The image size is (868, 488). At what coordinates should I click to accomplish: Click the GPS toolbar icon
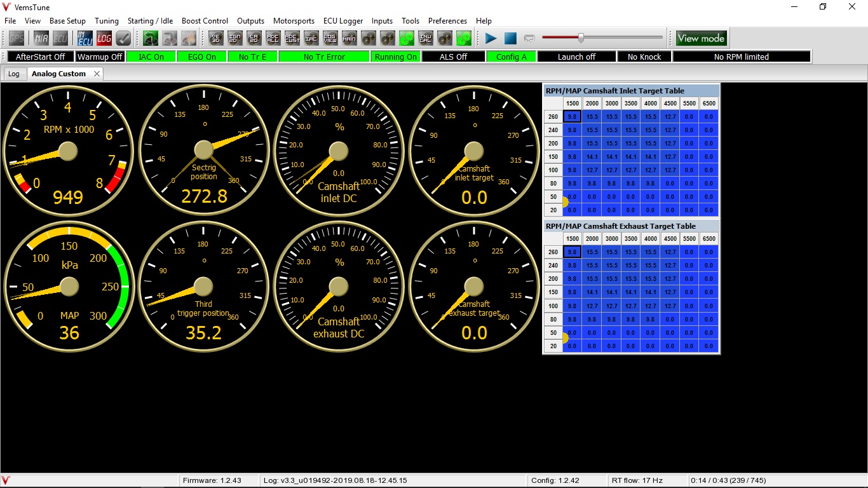coord(17,38)
